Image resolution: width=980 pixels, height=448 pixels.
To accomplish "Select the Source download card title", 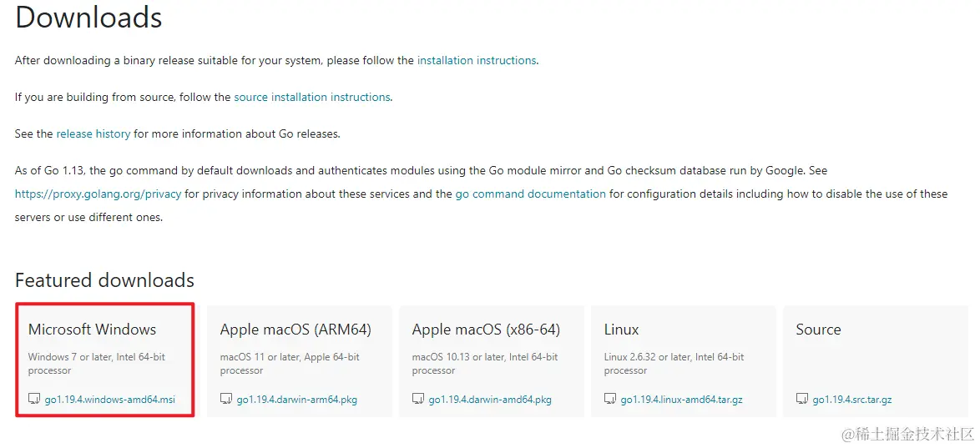I will pyautogui.click(x=818, y=330).
